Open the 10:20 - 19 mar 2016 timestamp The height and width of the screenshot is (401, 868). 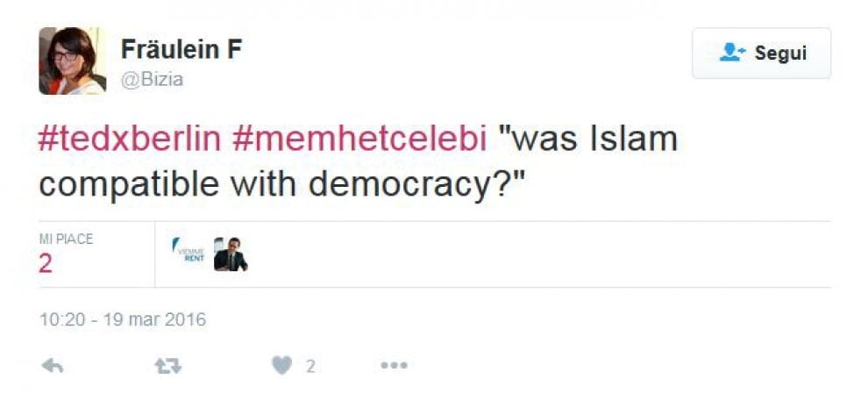(123, 319)
